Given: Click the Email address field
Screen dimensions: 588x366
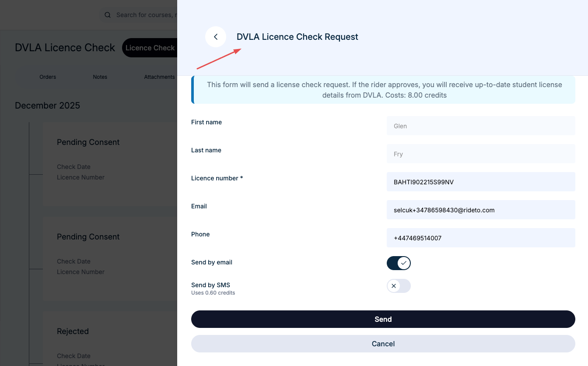Looking at the screenshot, I should click(481, 210).
